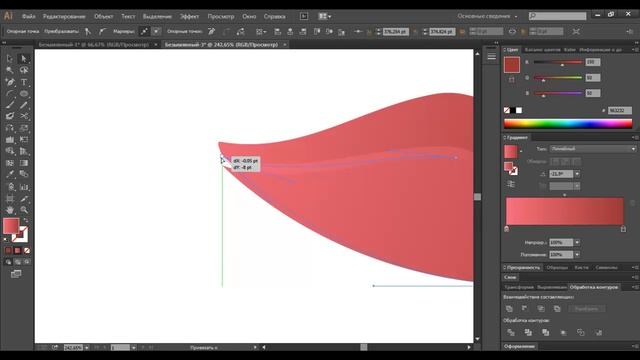Select the Magic Wand tool

tap(10, 70)
